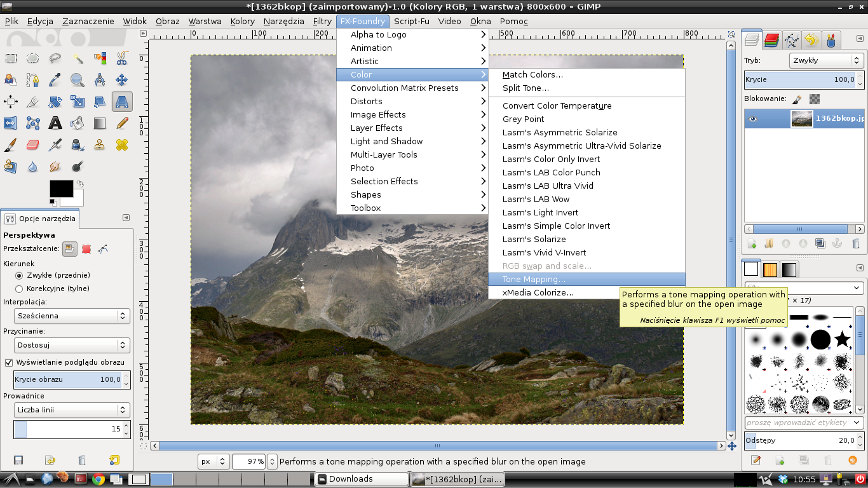
Task: Select the Scissors Select tool
Action: click(122, 59)
